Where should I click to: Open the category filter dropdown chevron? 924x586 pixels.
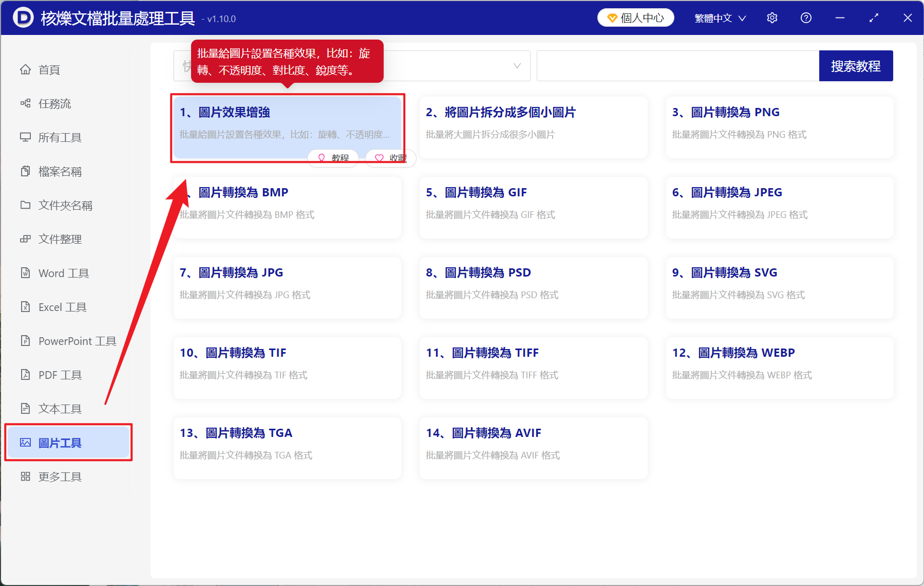tap(516, 66)
